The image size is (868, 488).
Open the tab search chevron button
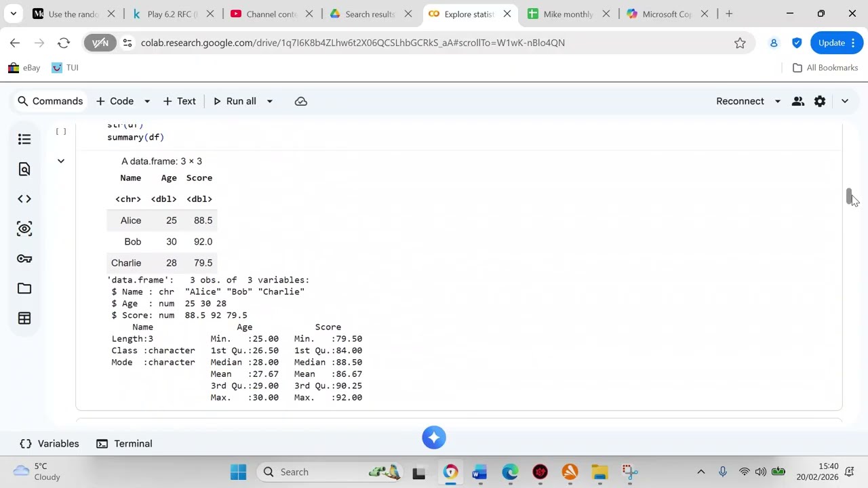pyautogui.click(x=13, y=14)
